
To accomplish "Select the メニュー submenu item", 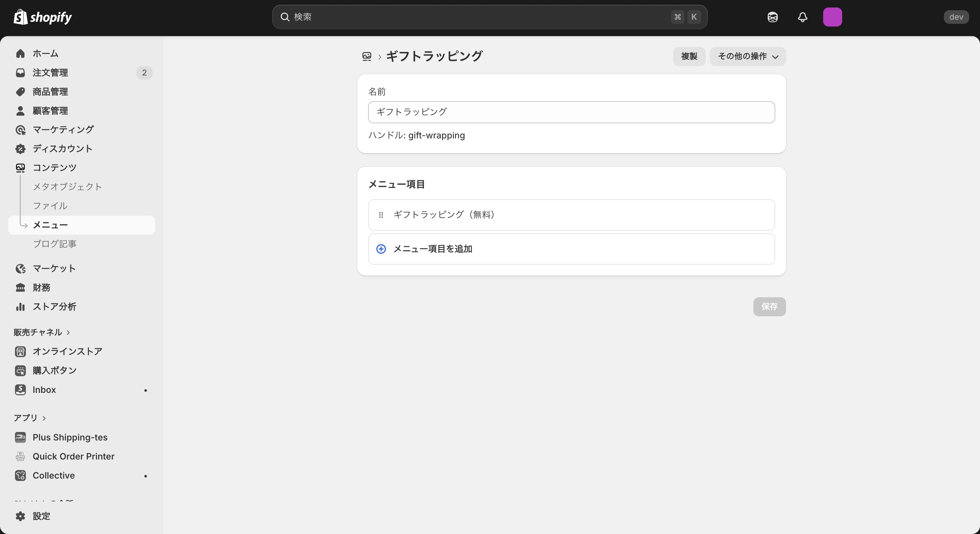I will click(81, 225).
